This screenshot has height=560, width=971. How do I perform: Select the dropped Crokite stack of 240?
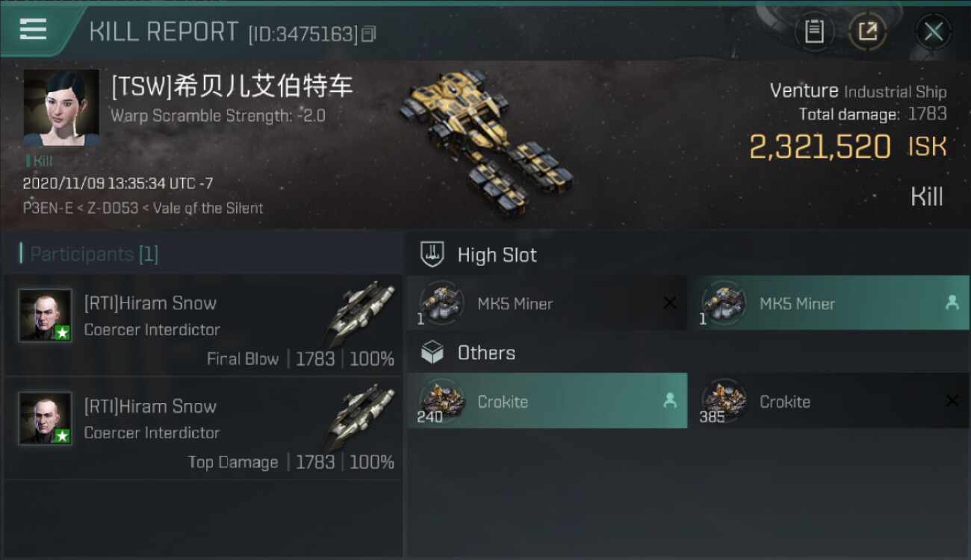click(x=547, y=401)
